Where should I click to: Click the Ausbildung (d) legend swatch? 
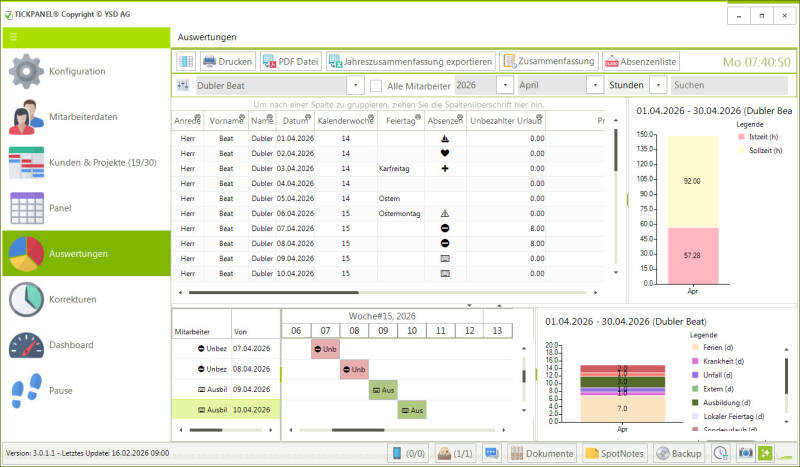(695, 403)
